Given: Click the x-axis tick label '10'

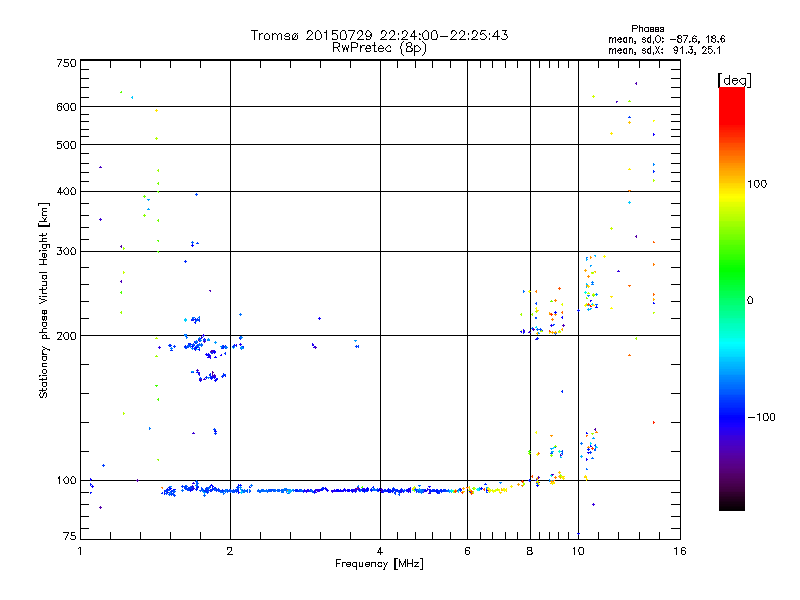Looking at the screenshot, I should [x=578, y=551].
